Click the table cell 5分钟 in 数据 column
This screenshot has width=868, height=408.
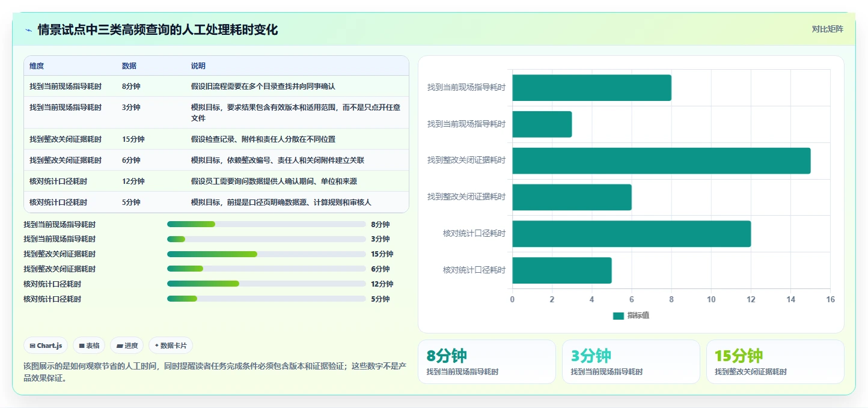[131, 202]
